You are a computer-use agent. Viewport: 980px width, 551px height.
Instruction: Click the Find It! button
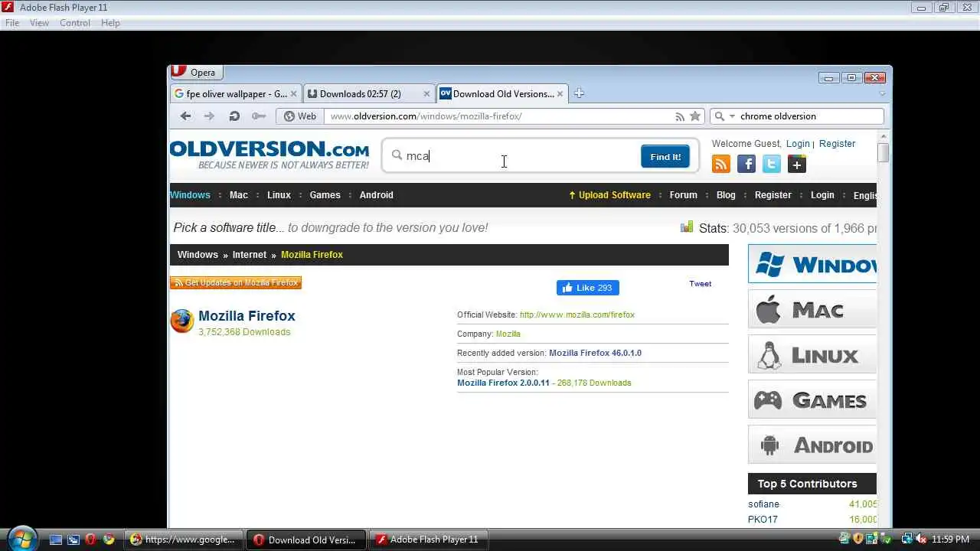[665, 157]
